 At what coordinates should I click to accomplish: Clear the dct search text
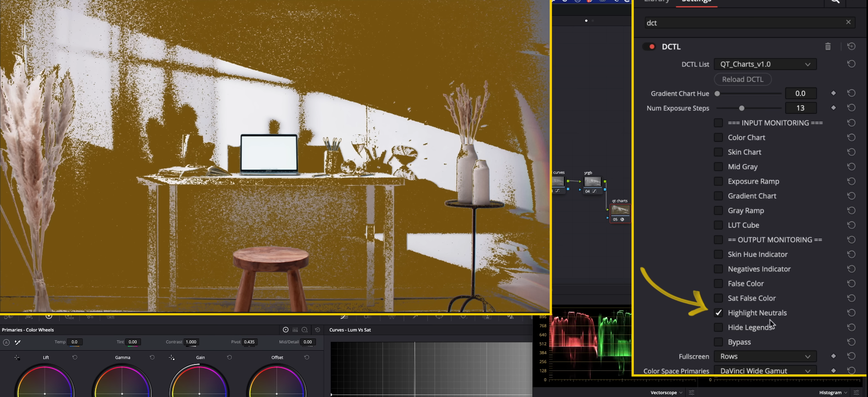coord(848,22)
